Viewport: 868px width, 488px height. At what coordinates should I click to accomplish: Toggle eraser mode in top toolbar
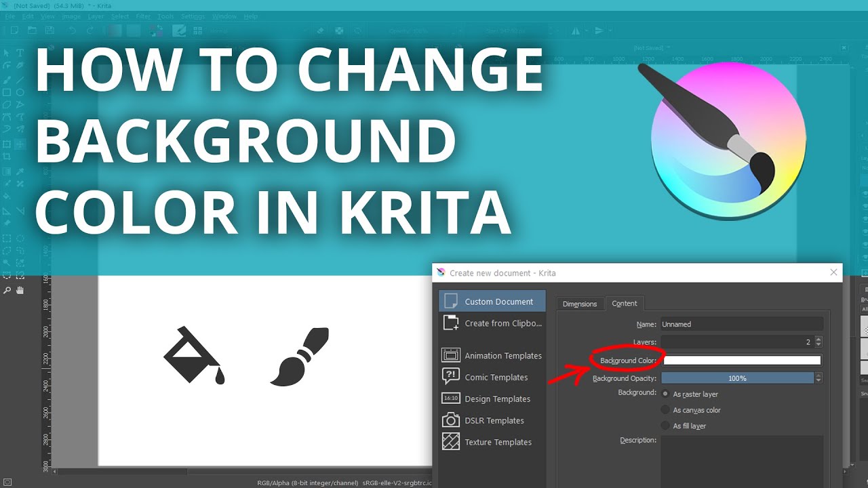click(x=321, y=30)
